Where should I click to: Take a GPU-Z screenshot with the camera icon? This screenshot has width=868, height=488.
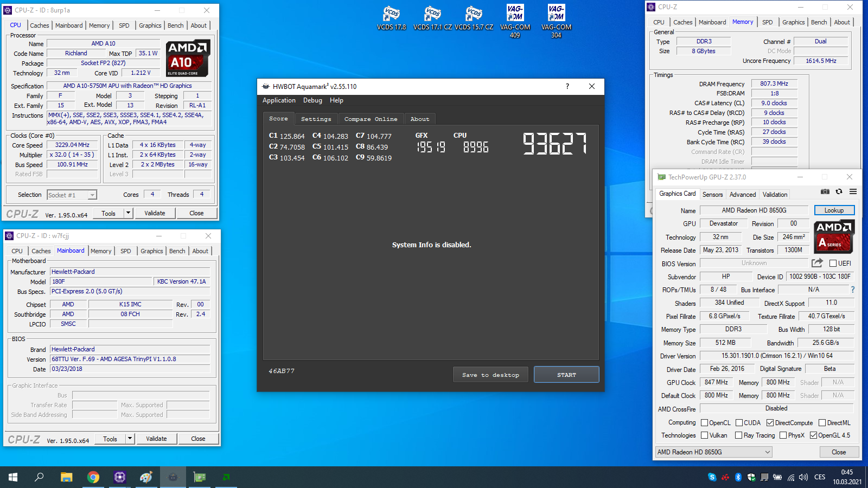(x=825, y=191)
